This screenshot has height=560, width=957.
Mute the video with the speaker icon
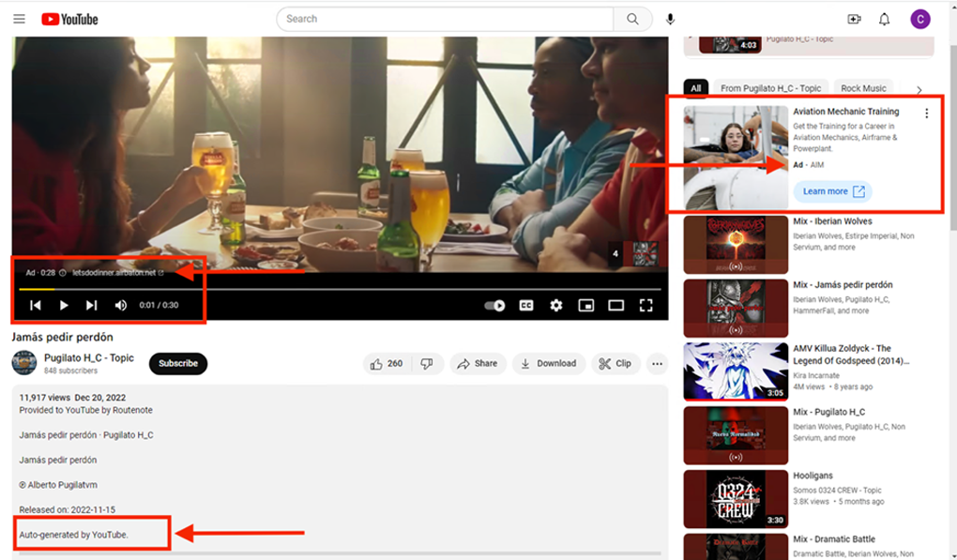[x=121, y=305]
